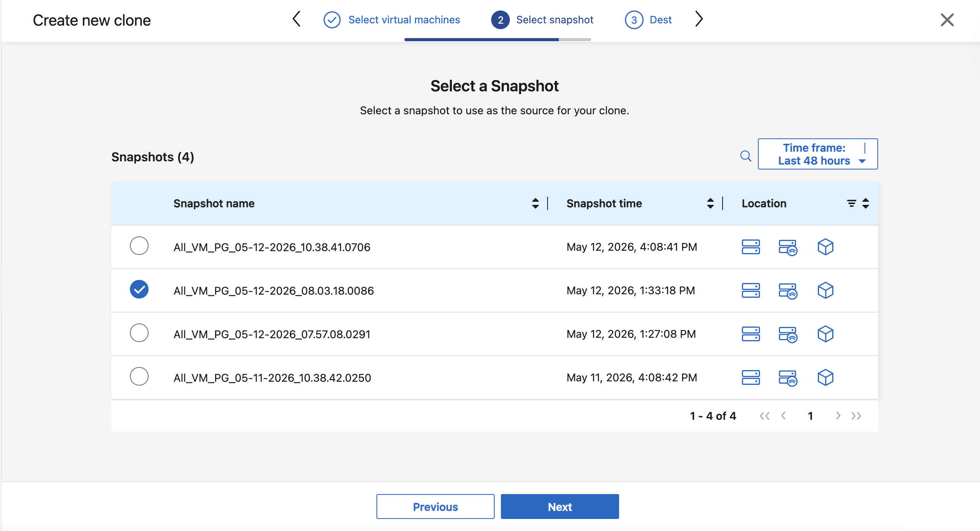Go to Select virtual machines step

click(392, 20)
